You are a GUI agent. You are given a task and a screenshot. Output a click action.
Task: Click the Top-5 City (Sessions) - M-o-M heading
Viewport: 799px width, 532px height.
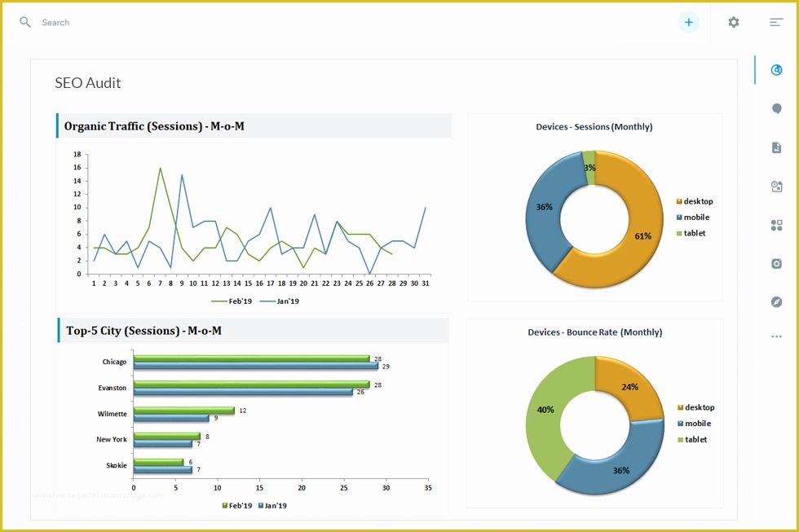(143, 331)
